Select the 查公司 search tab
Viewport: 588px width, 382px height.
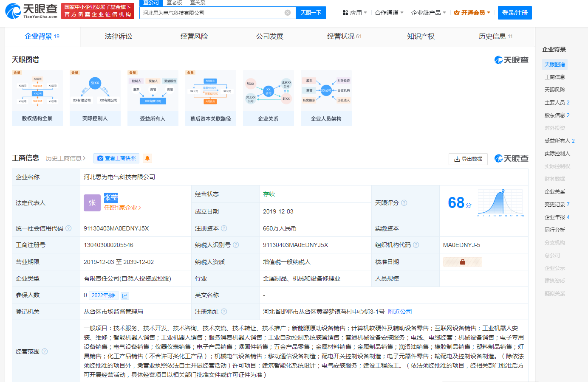(151, 3)
